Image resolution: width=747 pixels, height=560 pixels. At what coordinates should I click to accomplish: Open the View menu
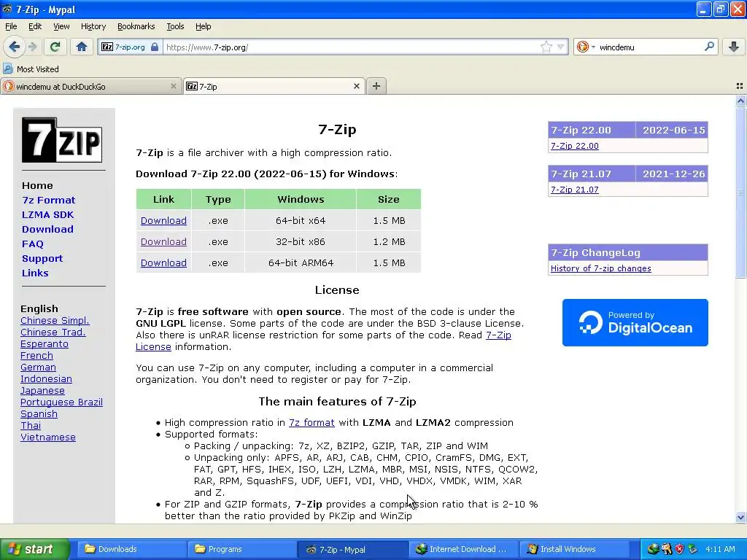click(61, 26)
